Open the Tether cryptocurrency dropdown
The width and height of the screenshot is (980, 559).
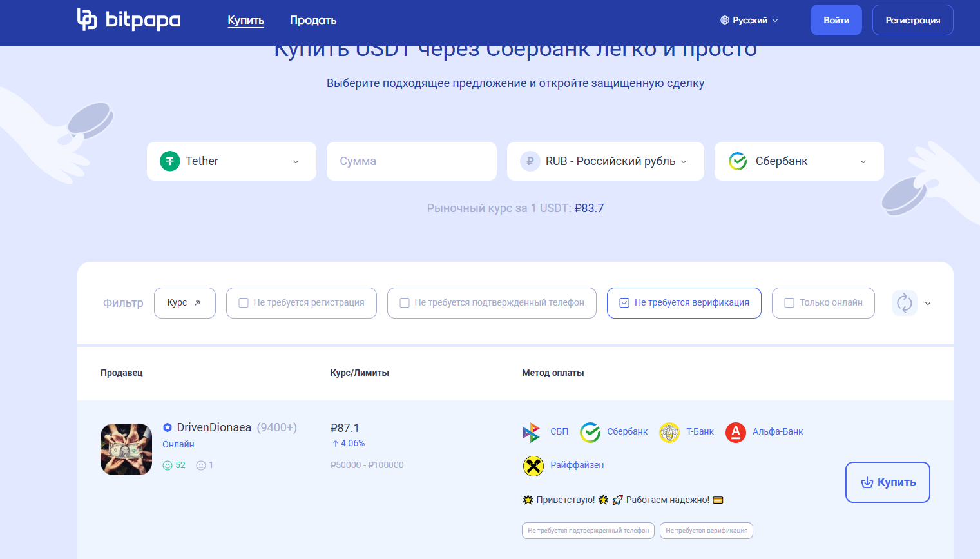click(x=231, y=161)
